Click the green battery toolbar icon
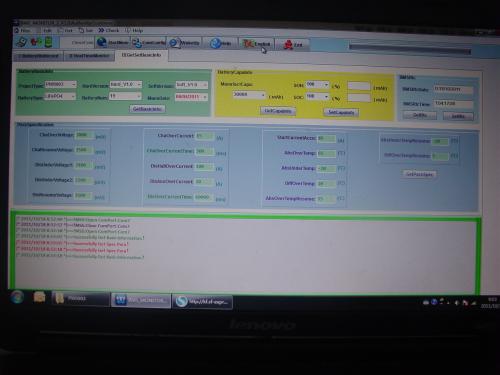Screen dimensions: 500x375 coord(48,42)
